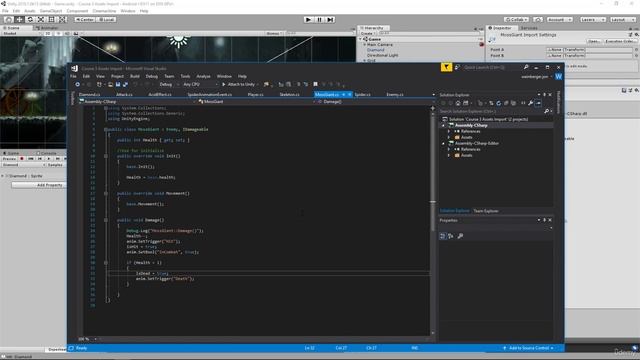Select Main Camera in Unity Hierarchy
Viewport: 640px width, 360px height.
tap(380, 44)
